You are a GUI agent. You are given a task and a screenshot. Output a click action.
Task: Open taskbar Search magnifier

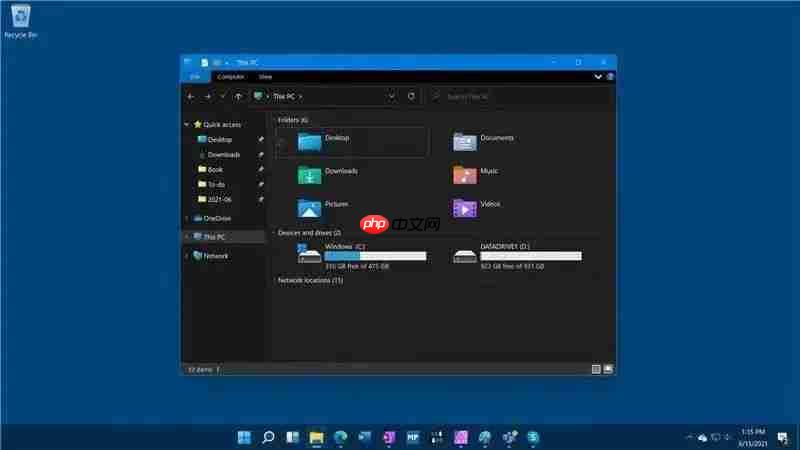268,437
